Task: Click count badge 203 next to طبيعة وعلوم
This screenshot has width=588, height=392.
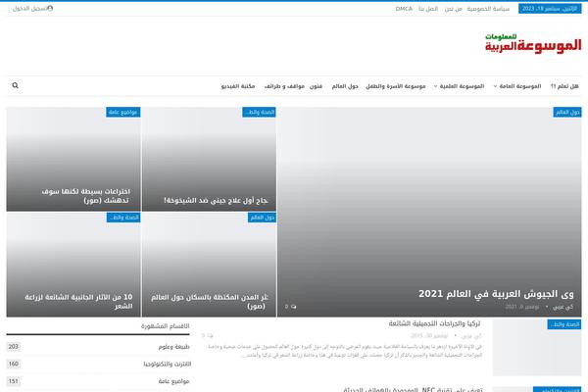Action: point(14,347)
